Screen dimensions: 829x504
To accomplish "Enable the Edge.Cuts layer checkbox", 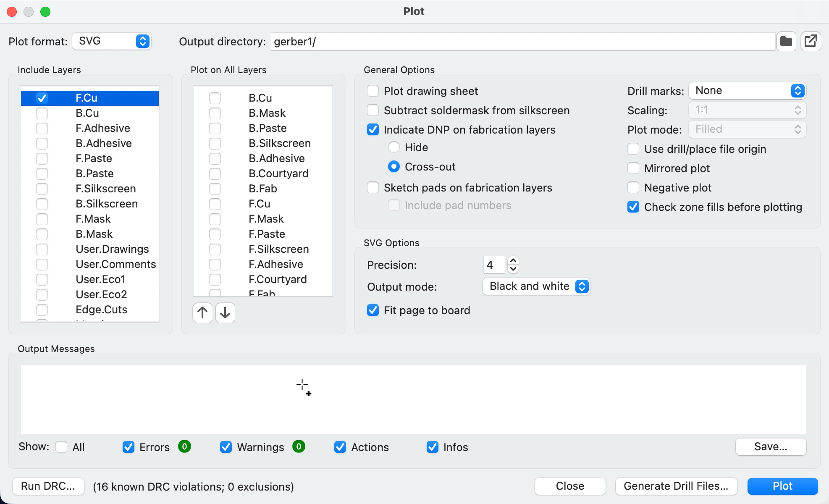I will tap(42, 310).
